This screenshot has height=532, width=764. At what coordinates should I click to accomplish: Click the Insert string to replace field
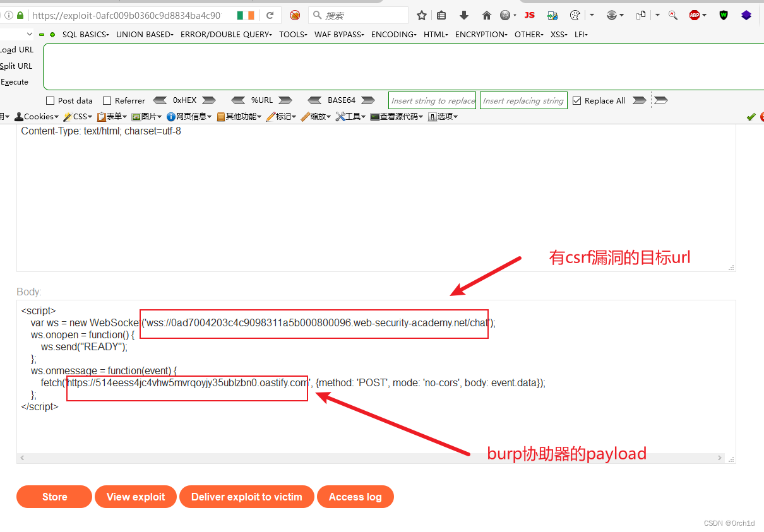433,100
